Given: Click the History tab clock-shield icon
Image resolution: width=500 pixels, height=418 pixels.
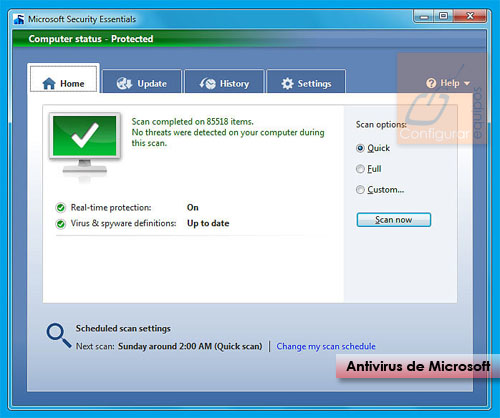Looking at the screenshot, I should coord(208,83).
